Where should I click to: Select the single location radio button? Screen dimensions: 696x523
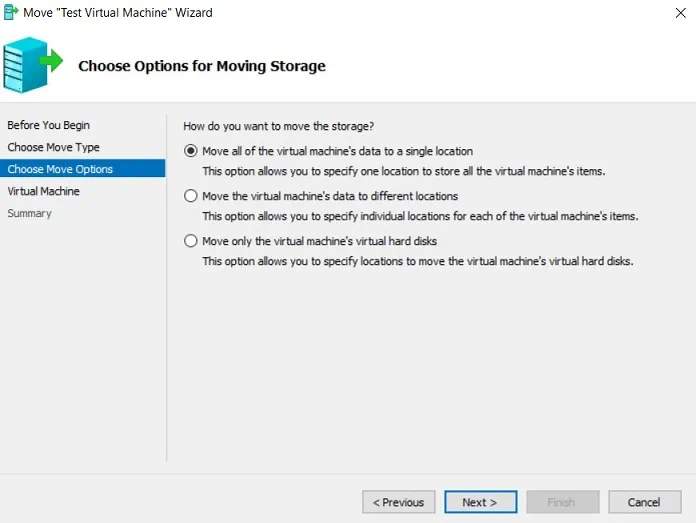[x=191, y=151]
